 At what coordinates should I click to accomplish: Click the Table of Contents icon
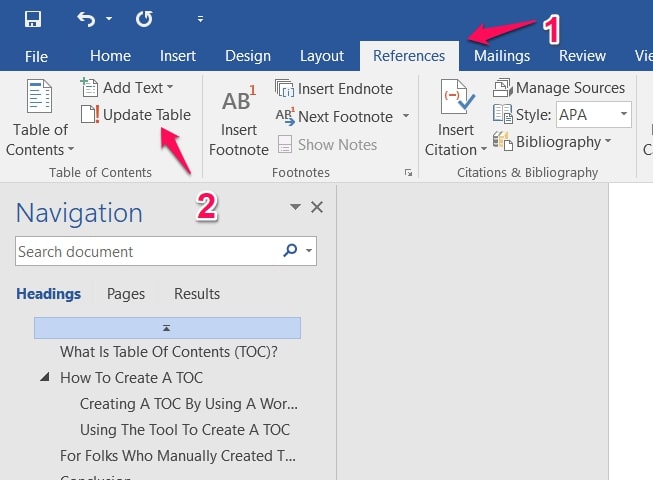pyautogui.click(x=40, y=96)
